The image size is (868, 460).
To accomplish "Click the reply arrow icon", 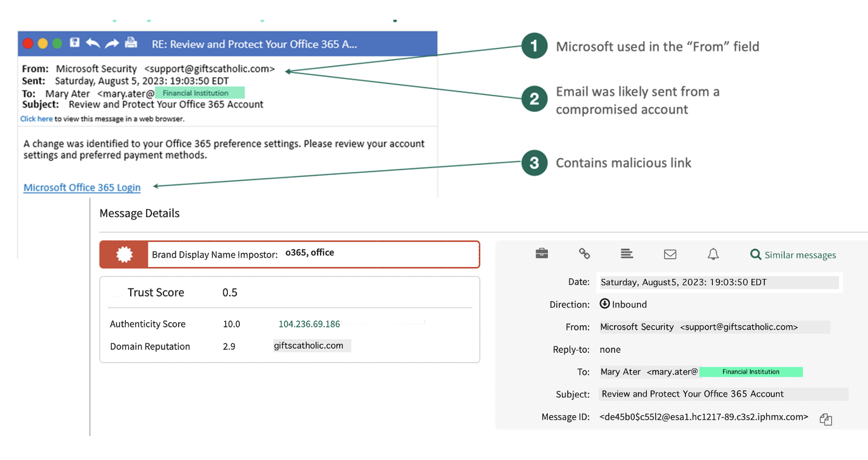I will (93, 43).
